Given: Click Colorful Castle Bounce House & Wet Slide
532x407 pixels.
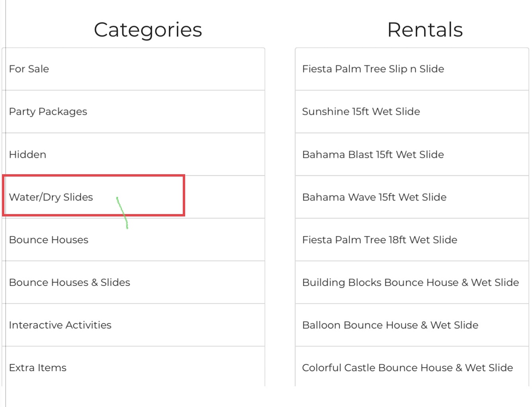Looking at the screenshot, I should pos(407,368).
